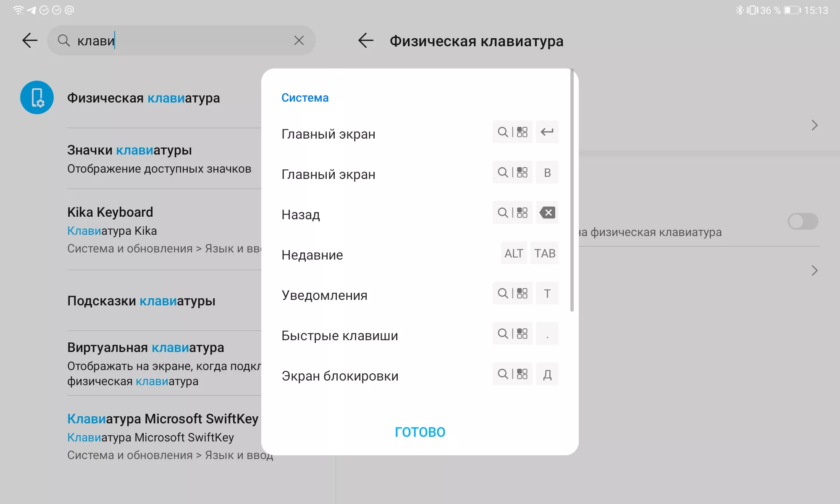Screen dimensions: 840x504
Task: Click the В key badge
Action: [547, 173]
